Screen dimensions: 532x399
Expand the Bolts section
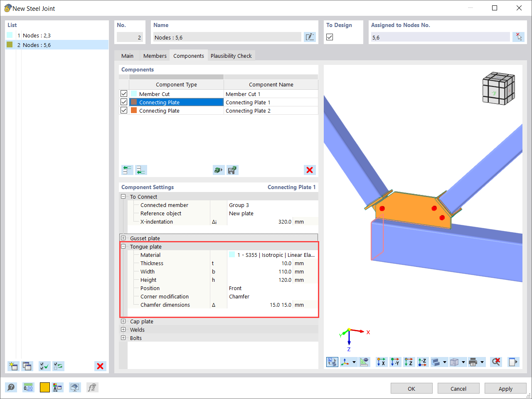click(x=123, y=338)
